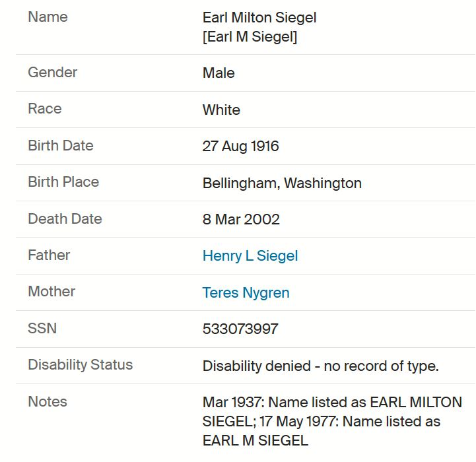
Task: Click the Birth Date field label
Action: click(61, 145)
